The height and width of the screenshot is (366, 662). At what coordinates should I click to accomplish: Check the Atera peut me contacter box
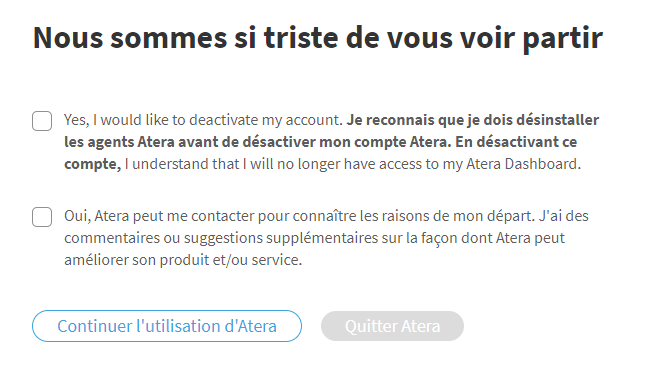(x=42, y=217)
